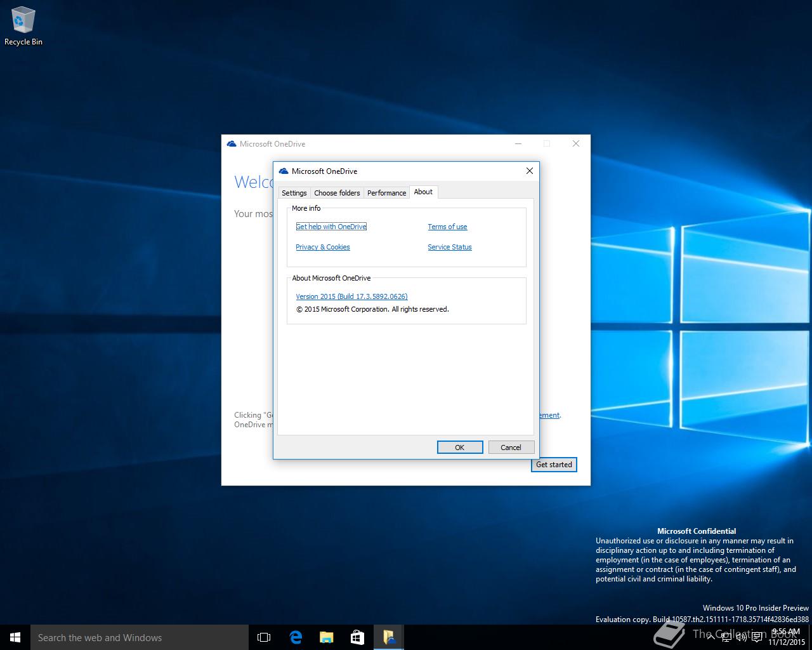Screen dimensions: 812x650
Task: Open the Privacy & Cookies link
Action: 322,247
